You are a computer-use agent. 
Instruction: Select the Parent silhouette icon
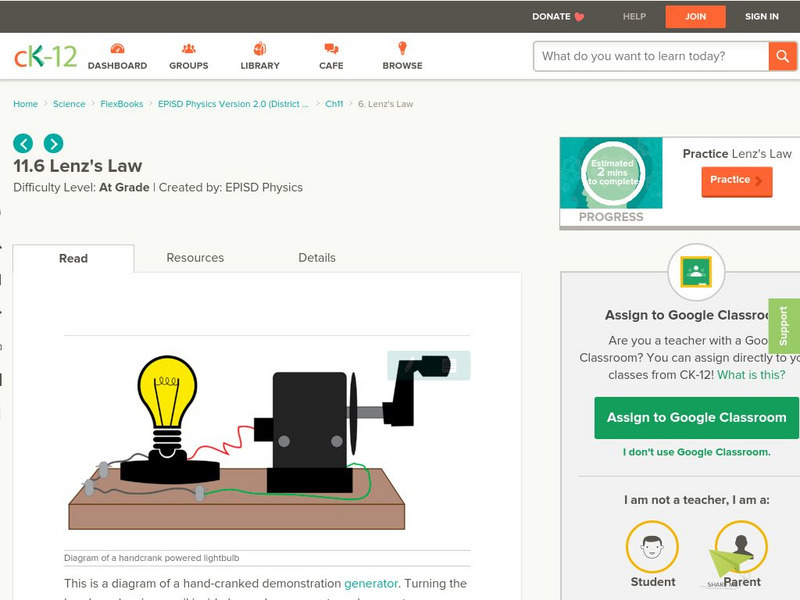pyautogui.click(x=741, y=546)
